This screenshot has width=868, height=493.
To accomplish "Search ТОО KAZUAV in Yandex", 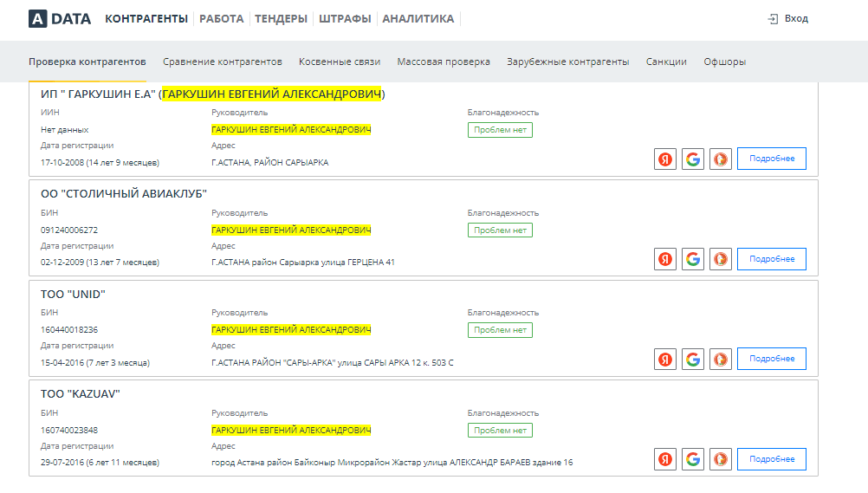I will click(x=664, y=459).
